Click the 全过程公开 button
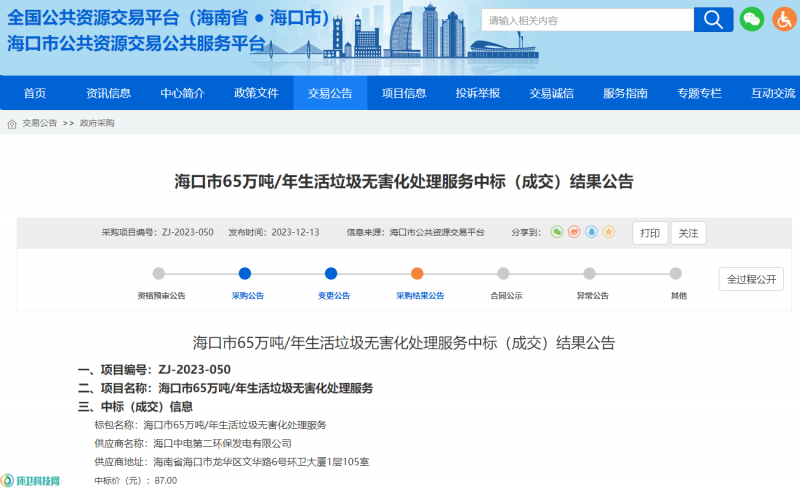The image size is (800, 488). (x=751, y=279)
